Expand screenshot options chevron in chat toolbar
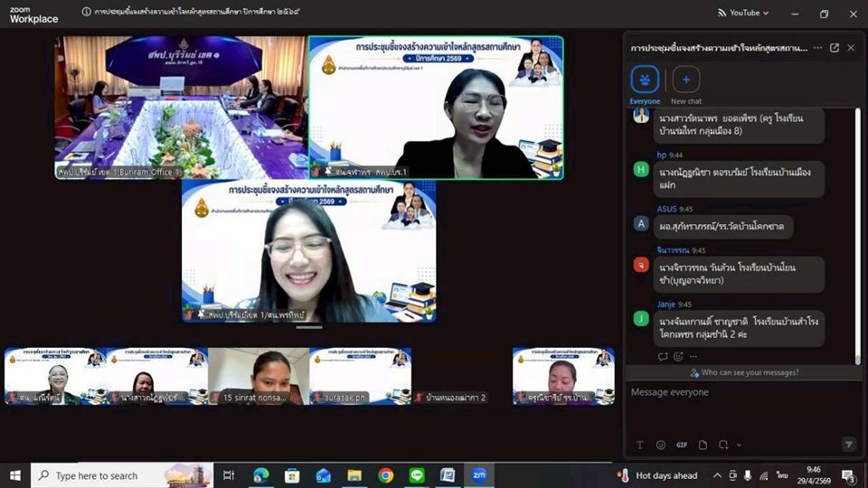The width and height of the screenshot is (868, 488). (x=740, y=445)
